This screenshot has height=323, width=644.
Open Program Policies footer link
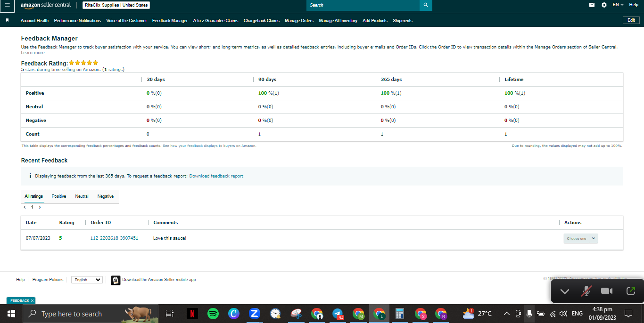click(x=48, y=280)
